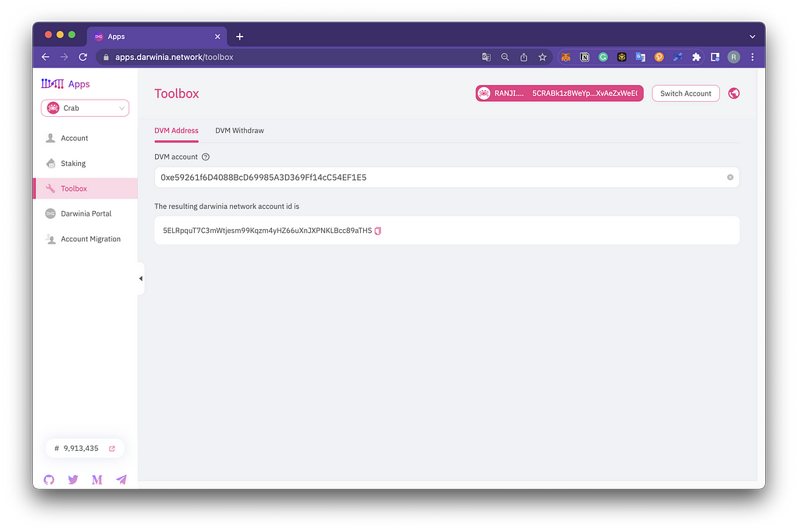Select Toolbox in the sidebar

85,188
